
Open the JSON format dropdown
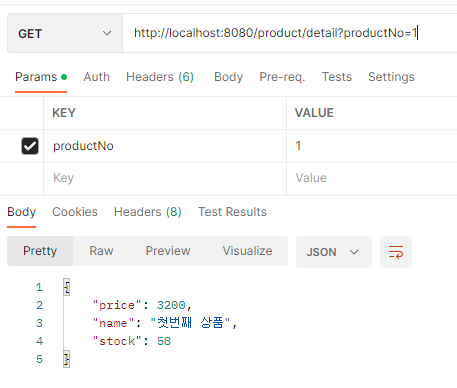click(x=334, y=252)
